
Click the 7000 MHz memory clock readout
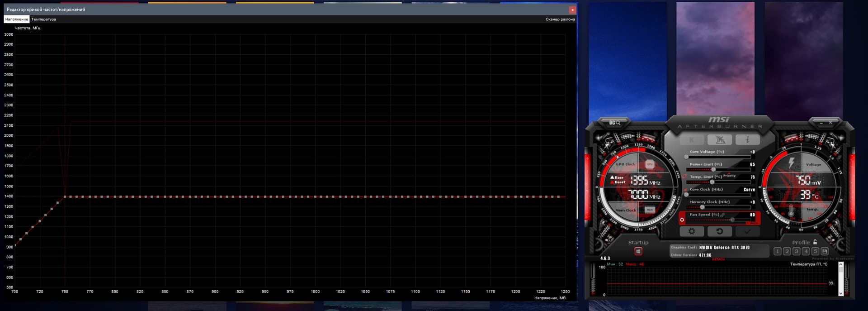click(x=645, y=195)
